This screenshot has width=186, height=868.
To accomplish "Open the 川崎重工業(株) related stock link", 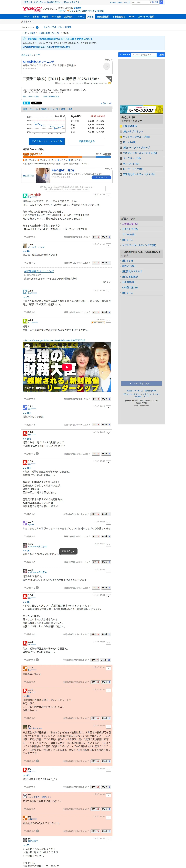I will (x=130, y=287).
